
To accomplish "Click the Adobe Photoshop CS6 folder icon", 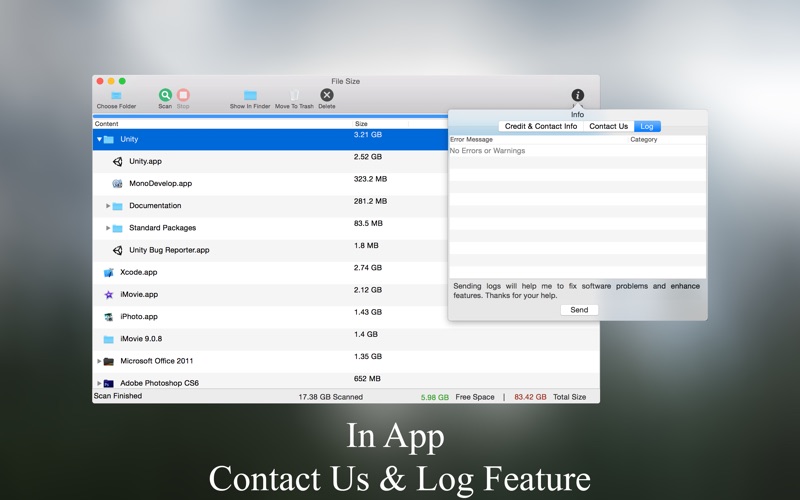I will pyautogui.click(x=108, y=383).
